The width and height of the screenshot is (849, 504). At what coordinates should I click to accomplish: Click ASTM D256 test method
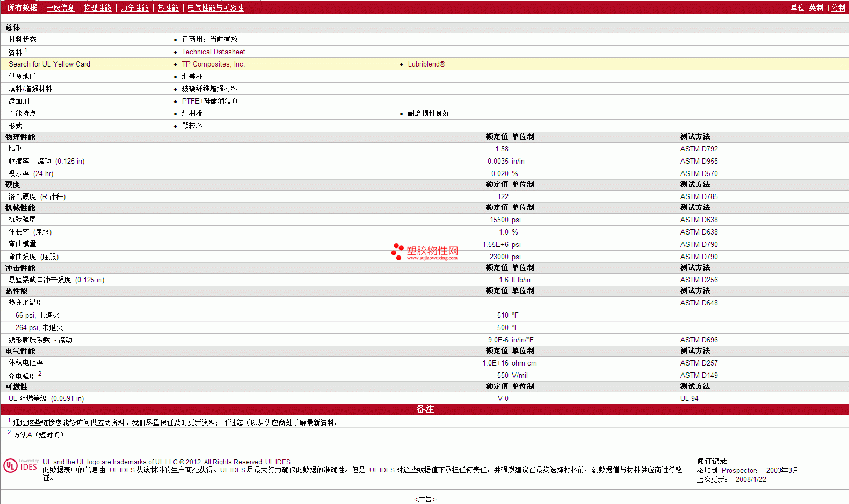click(x=699, y=280)
